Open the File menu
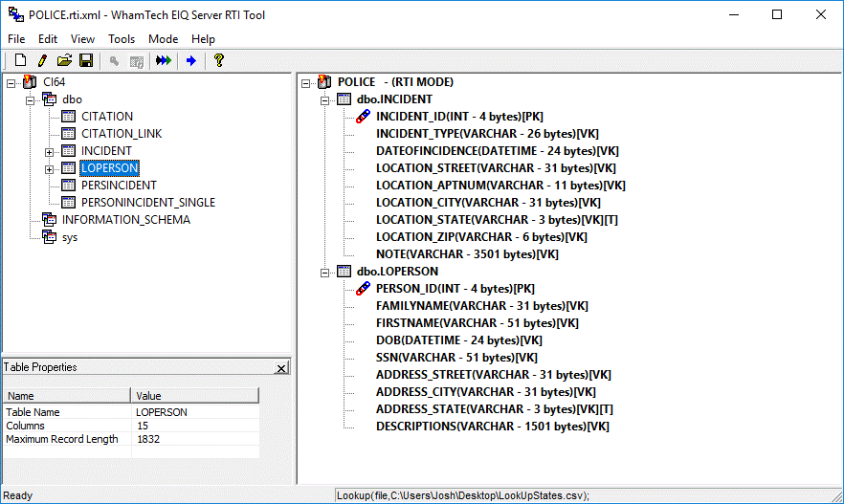844x504 pixels. [16, 38]
